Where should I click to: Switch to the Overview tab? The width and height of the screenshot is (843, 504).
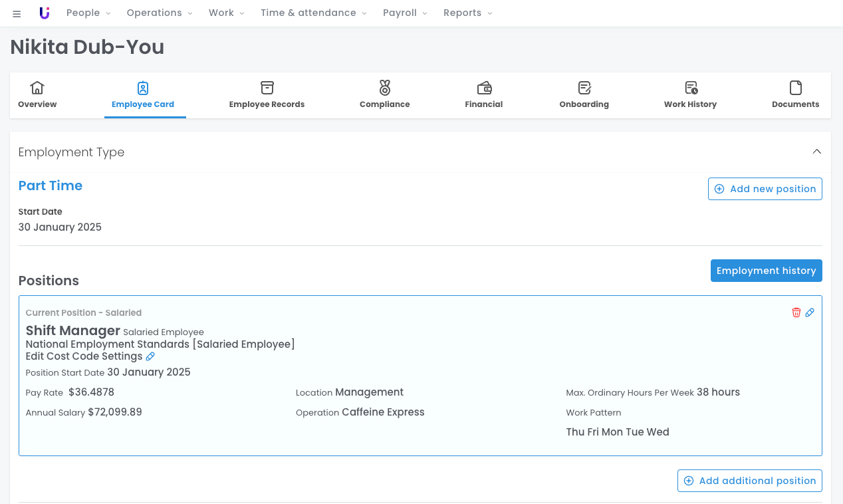pyautogui.click(x=37, y=95)
